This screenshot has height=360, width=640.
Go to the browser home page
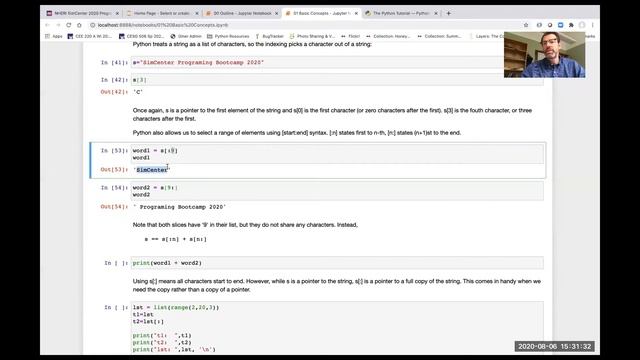pyautogui.click(x=79, y=25)
